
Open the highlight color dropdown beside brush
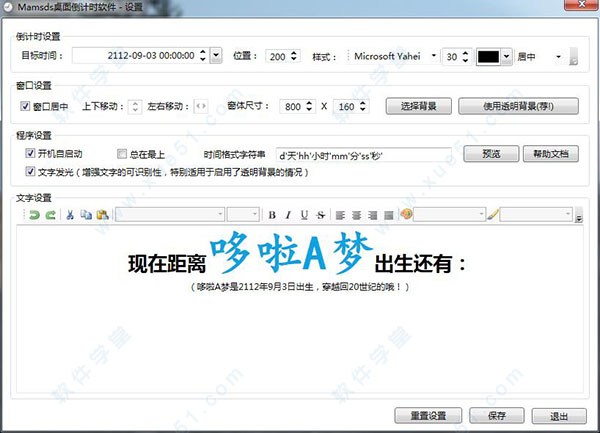coord(568,214)
